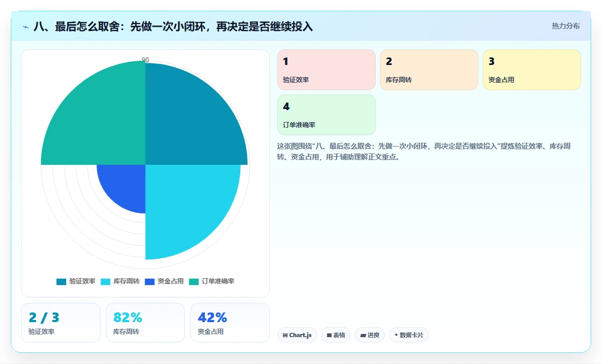
Task: Toggle 验证效率 legend color box
Action: pos(61,281)
